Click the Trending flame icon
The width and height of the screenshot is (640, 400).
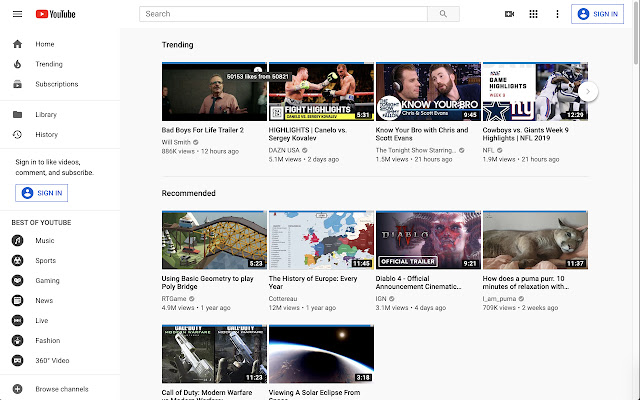(17, 64)
